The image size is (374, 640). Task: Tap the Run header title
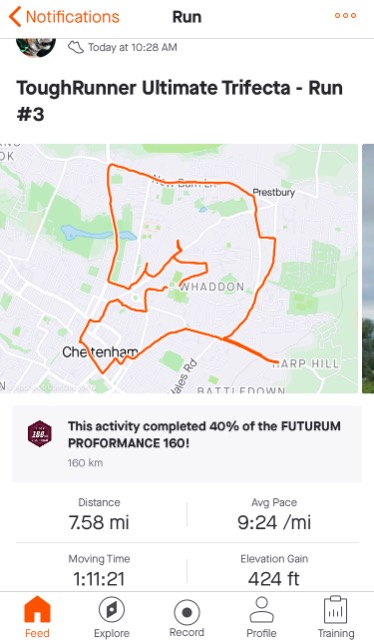point(187,17)
